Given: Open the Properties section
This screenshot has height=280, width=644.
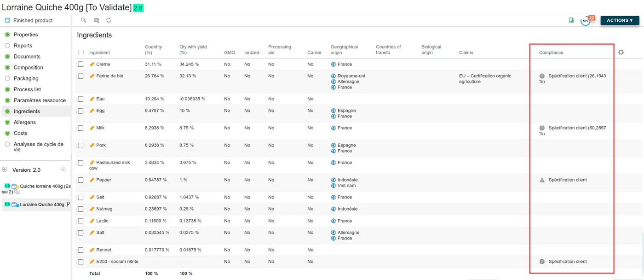Looking at the screenshot, I should click(x=26, y=35).
